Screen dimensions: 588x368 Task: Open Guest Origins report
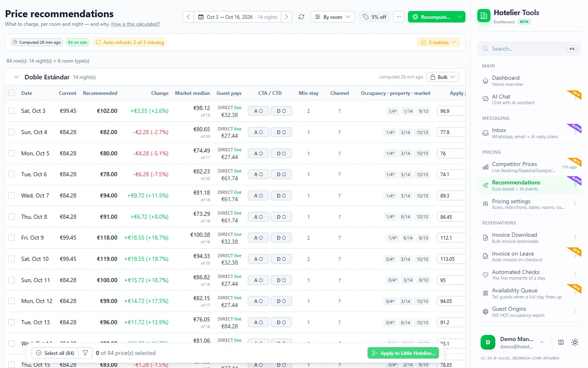(529, 312)
